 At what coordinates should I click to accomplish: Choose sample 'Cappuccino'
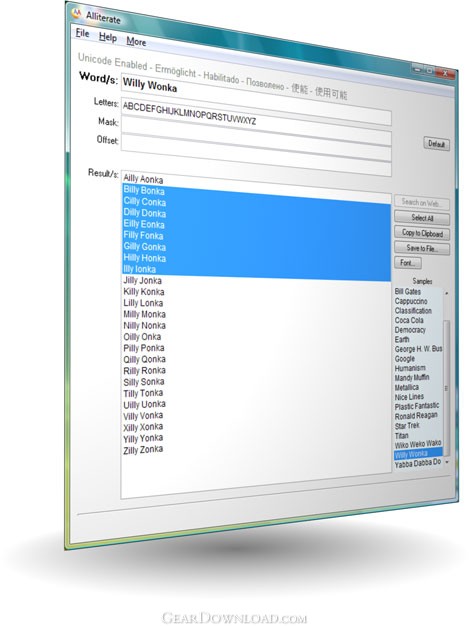[411, 301]
